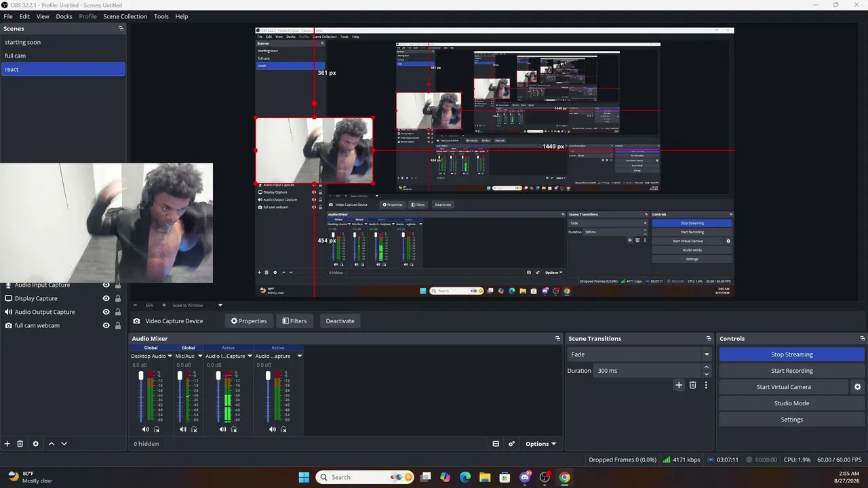Image resolution: width=868 pixels, height=488 pixels.
Task: Open File Explorer from the taskbar
Action: tap(485, 477)
